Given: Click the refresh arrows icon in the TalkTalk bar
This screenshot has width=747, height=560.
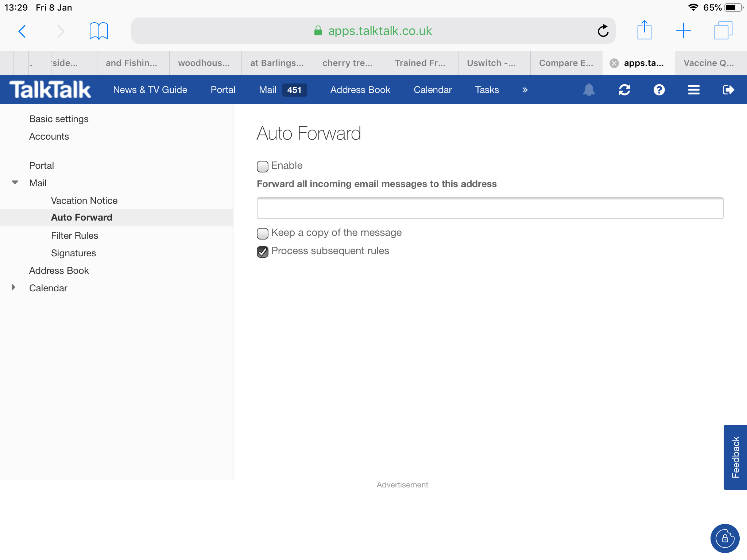Looking at the screenshot, I should 624,90.
